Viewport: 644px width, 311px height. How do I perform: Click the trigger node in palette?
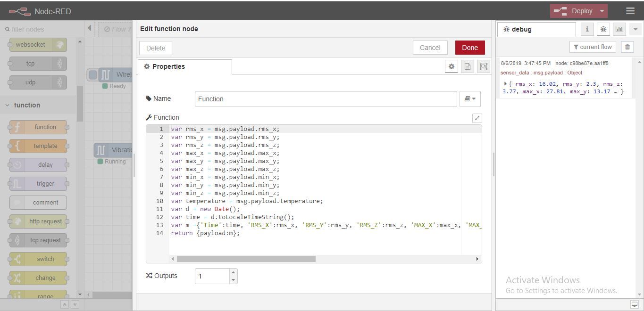38,184
